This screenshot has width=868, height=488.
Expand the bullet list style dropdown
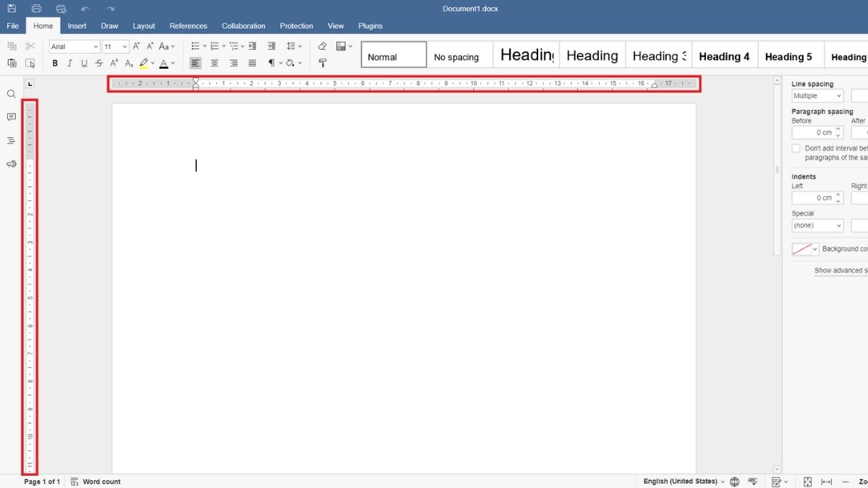coord(204,46)
